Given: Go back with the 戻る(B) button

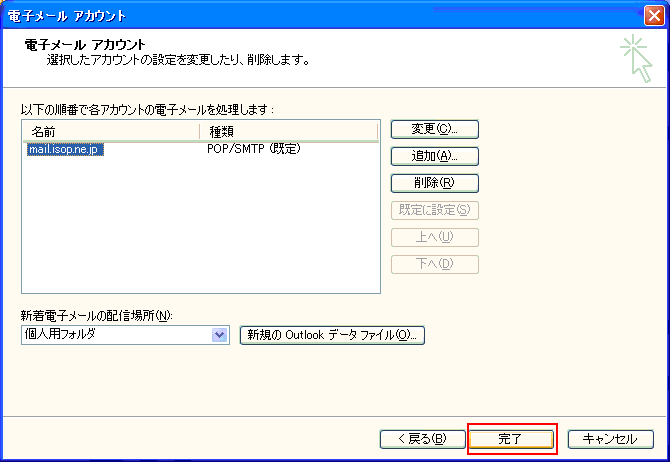Looking at the screenshot, I should 422,439.
